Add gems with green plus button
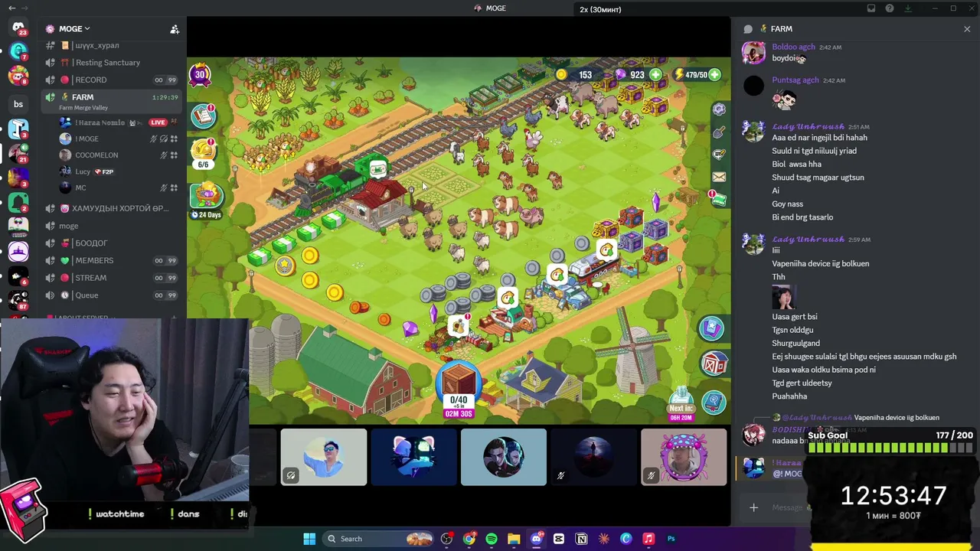The width and height of the screenshot is (980, 551). click(656, 74)
